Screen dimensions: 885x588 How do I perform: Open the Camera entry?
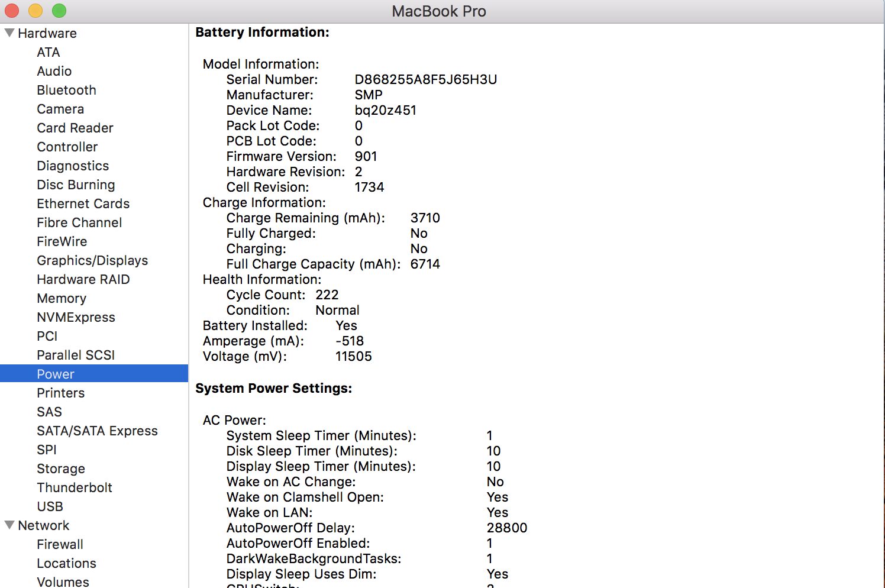(60, 109)
